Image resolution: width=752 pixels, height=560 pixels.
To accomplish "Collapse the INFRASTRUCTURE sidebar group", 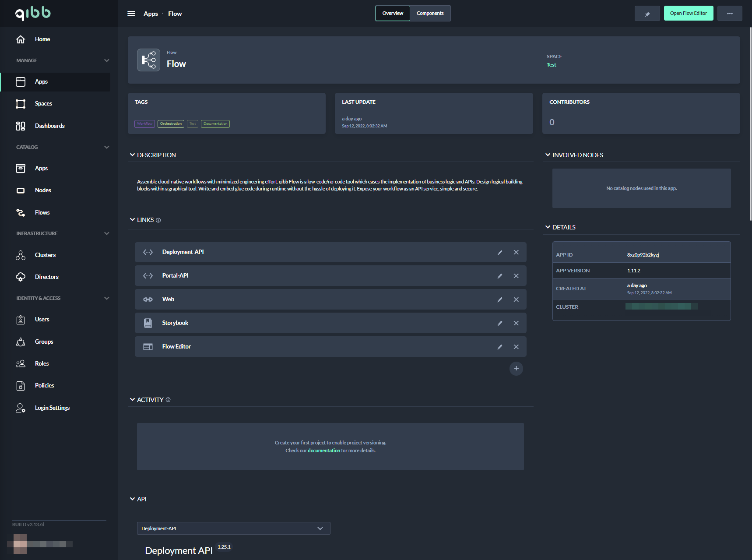I will click(106, 233).
